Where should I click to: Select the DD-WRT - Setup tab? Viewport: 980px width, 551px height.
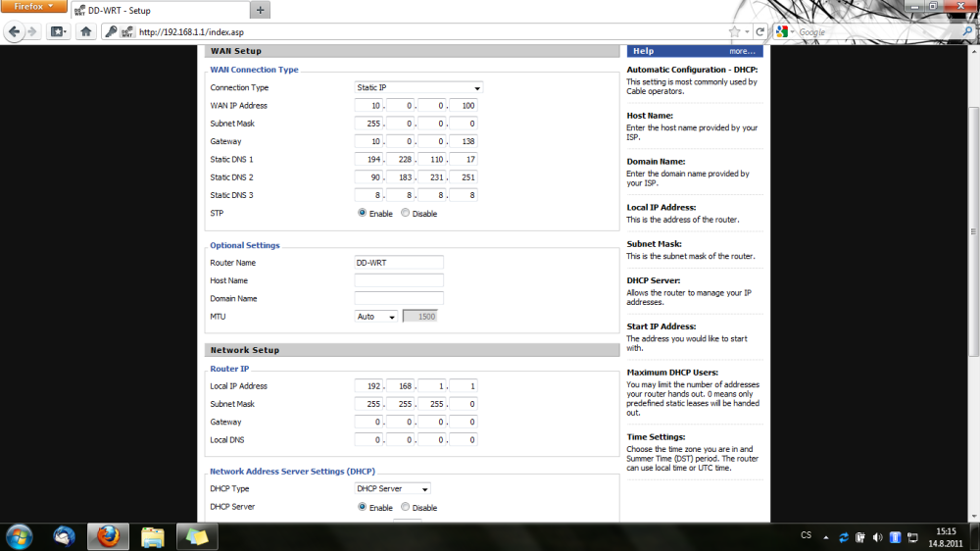click(x=160, y=10)
